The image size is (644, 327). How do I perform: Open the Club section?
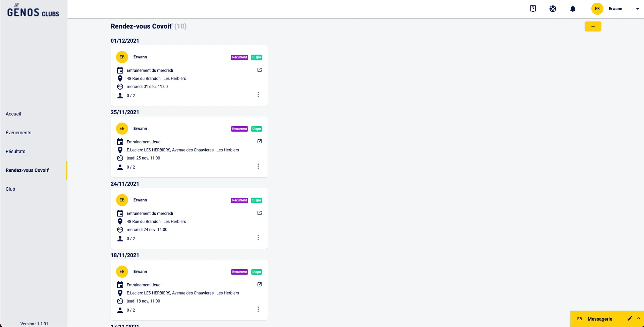pyautogui.click(x=10, y=189)
